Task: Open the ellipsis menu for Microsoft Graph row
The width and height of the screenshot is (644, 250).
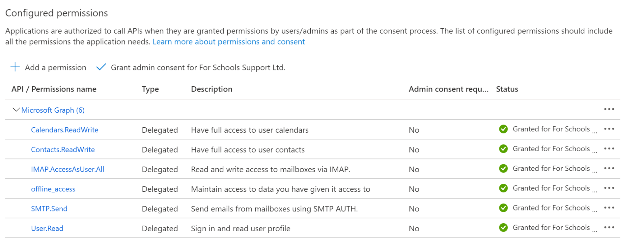Action: pos(609,109)
